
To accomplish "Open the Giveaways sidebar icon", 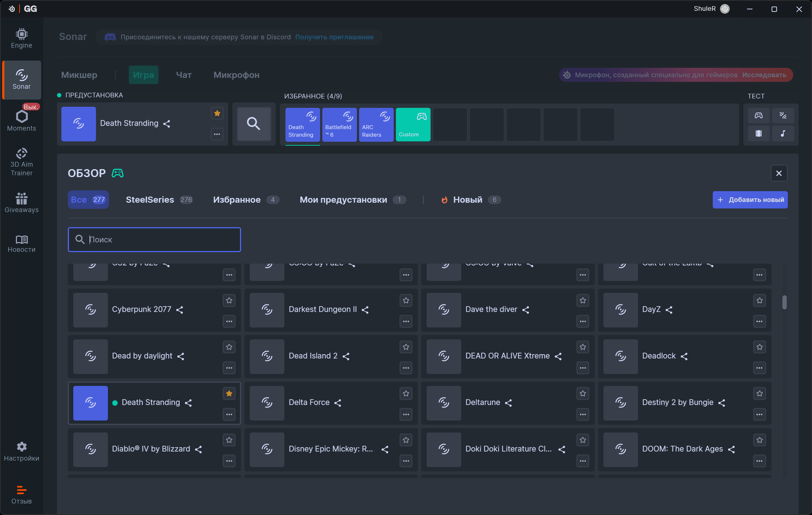I will 21,202.
